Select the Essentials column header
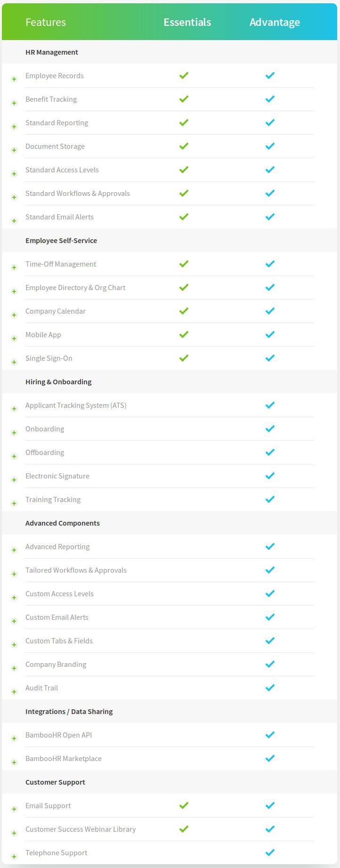Image resolution: width=340 pixels, height=868 pixels. [187, 22]
